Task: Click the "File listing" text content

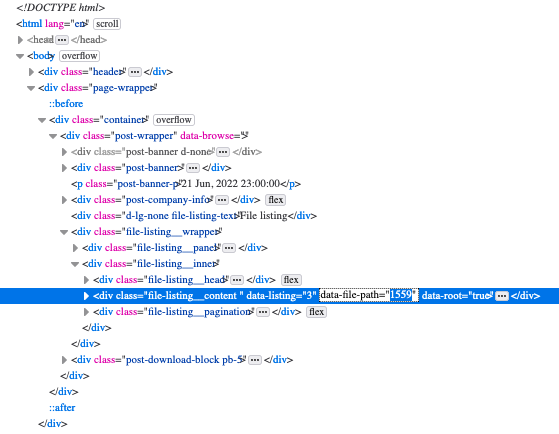Action: [263, 216]
